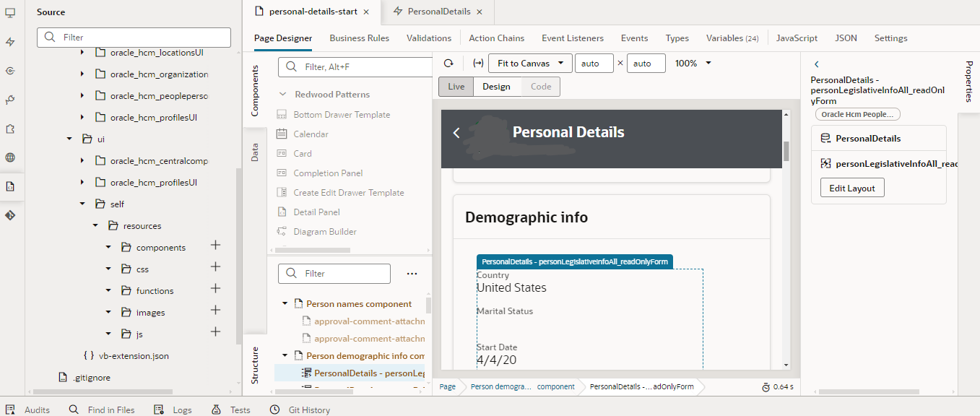This screenshot has width=980, height=416.
Task: Select Page in the breadcrumb
Action: tap(448, 386)
